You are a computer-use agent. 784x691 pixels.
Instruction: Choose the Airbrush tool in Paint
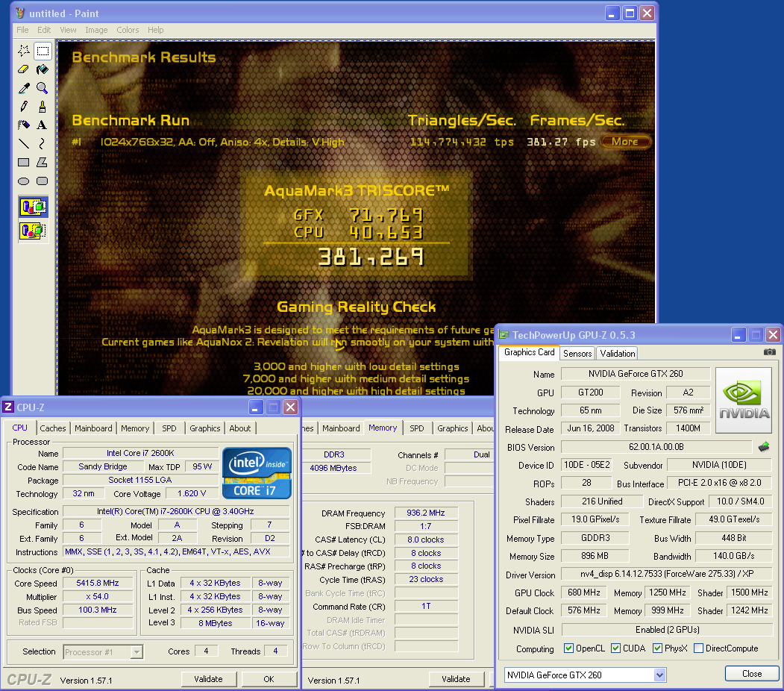(24, 125)
